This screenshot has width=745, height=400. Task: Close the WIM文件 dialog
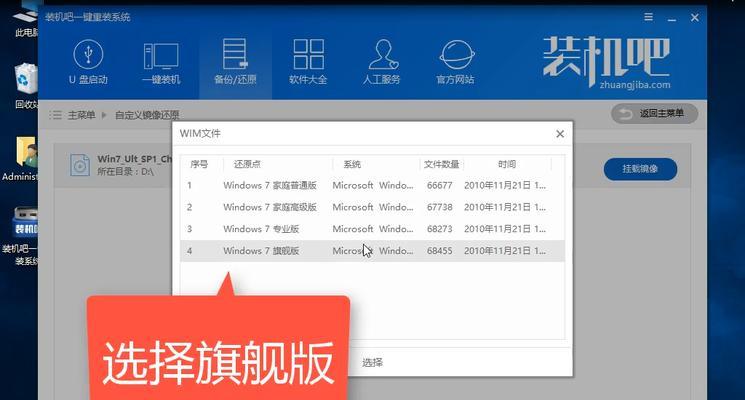pos(560,134)
